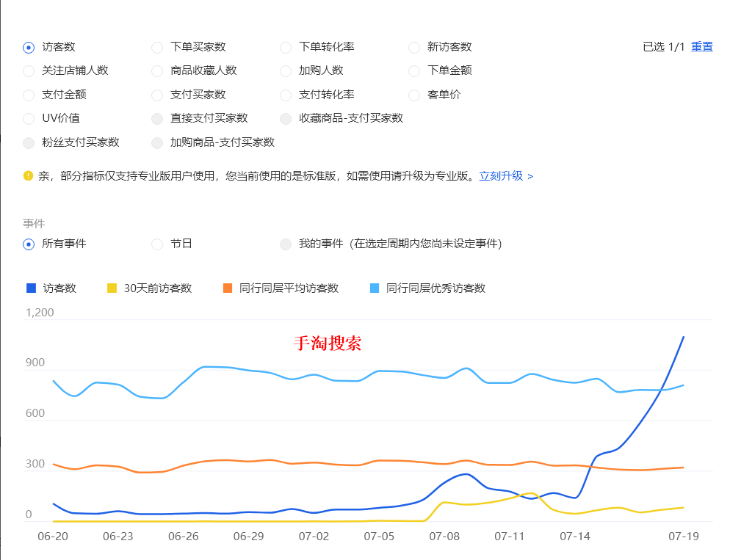This screenshot has height=560, width=730.
Task: Open the 立刻升级 upgrade link
Action: point(506,176)
